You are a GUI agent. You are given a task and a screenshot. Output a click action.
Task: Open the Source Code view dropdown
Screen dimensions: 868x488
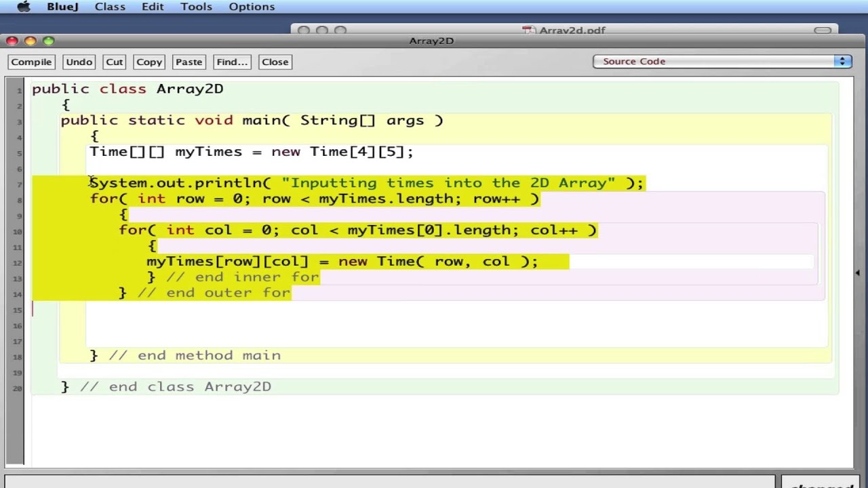pyautogui.click(x=722, y=61)
